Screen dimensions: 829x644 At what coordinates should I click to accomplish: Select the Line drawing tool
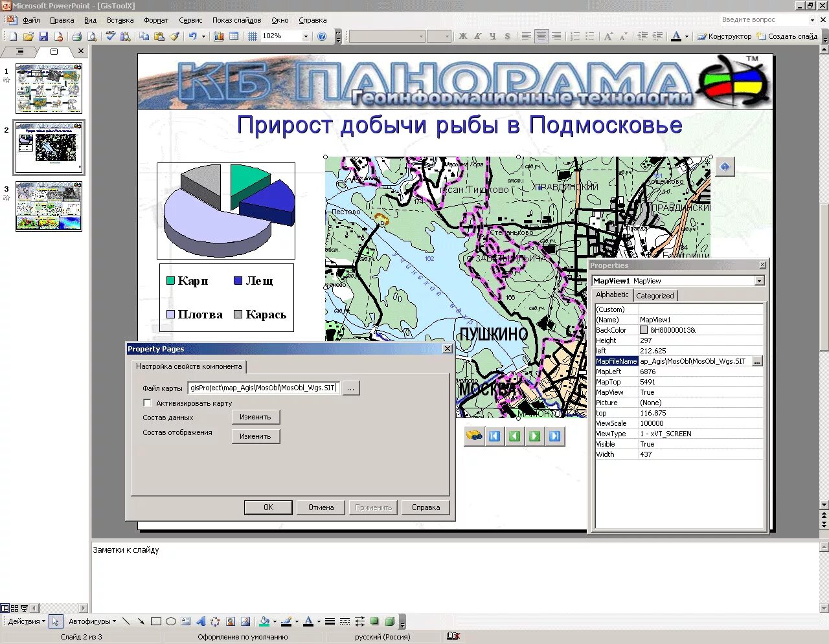126,621
